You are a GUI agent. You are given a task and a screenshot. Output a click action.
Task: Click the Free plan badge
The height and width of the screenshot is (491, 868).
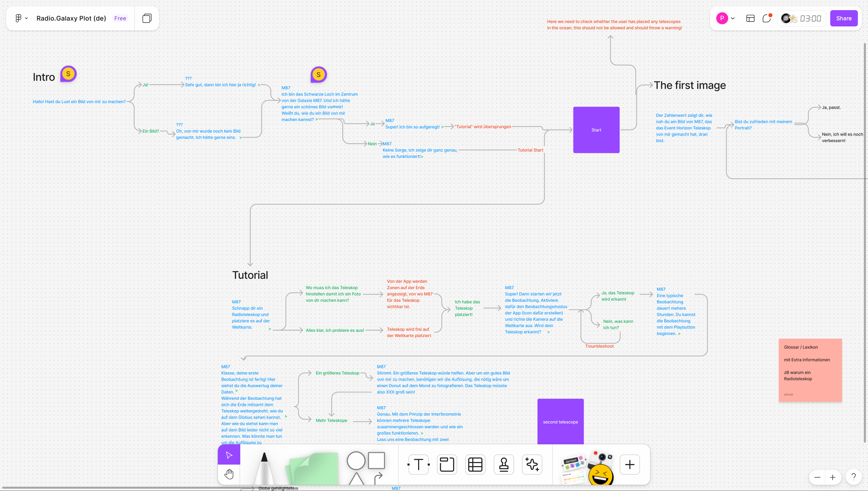(x=120, y=18)
